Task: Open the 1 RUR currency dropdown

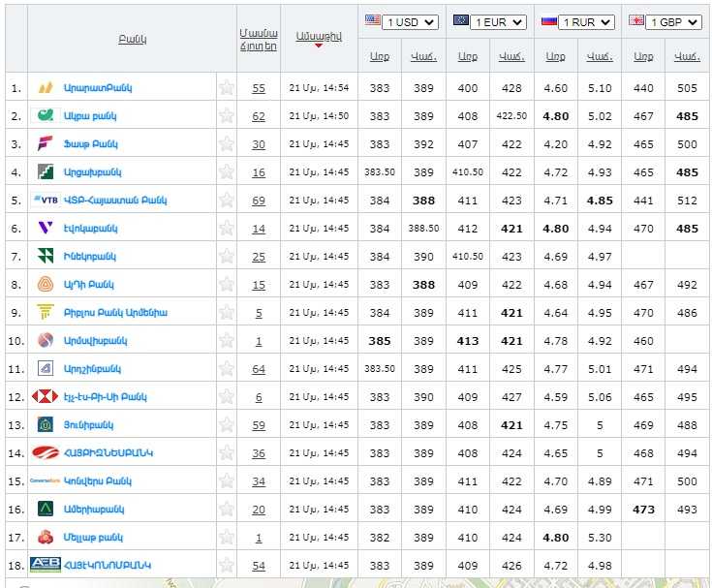Action: pyautogui.click(x=587, y=21)
